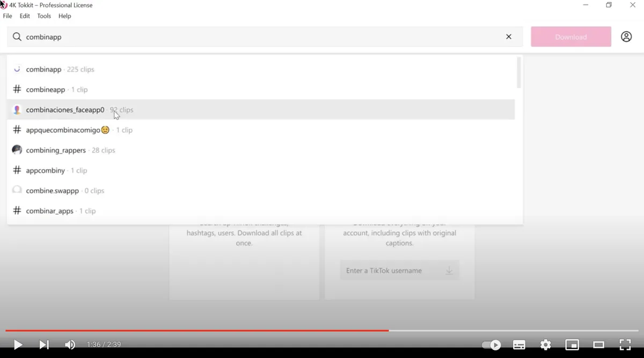The image size is (644, 358).
Task: Click hashtag icon beside appquecombinacomigo
Action: click(x=17, y=130)
